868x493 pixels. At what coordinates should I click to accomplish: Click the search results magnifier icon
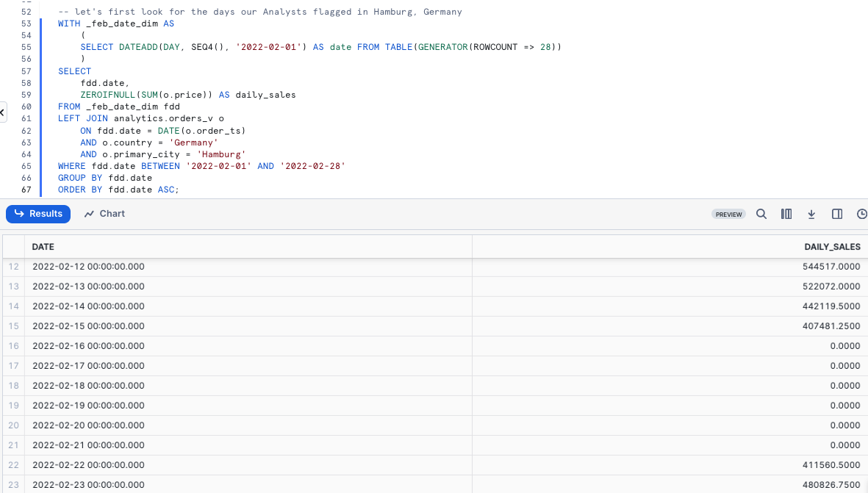point(761,214)
